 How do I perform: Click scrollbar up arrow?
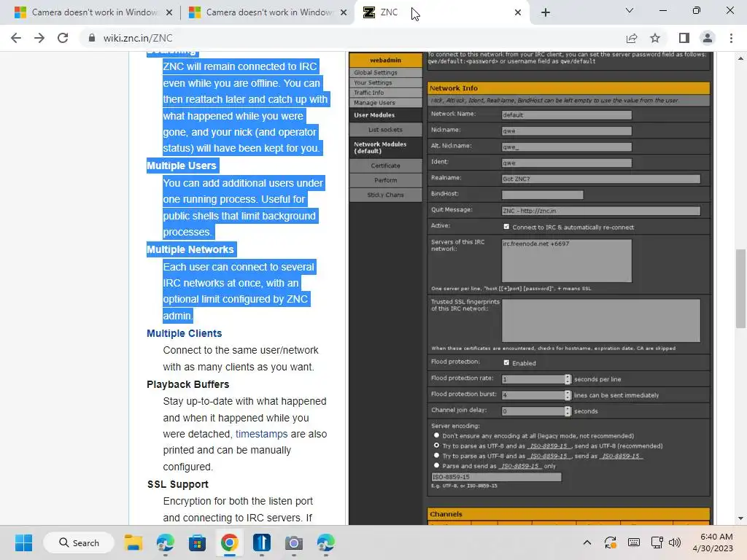740,58
